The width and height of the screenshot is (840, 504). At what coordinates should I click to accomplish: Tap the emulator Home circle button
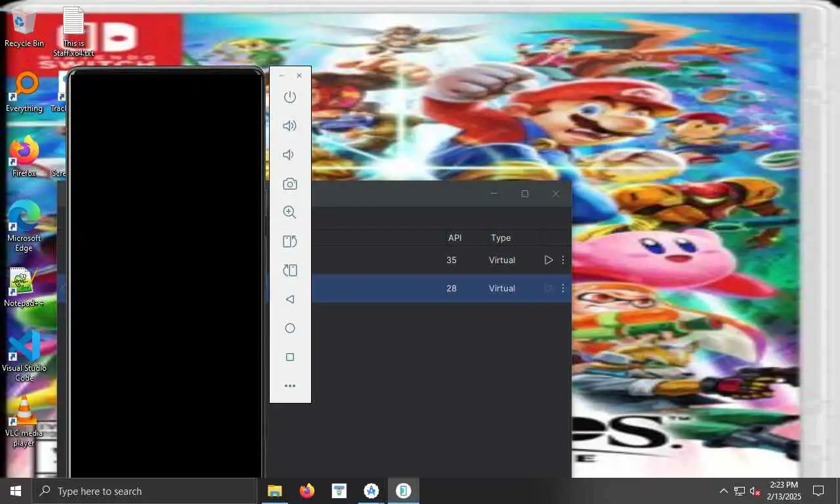click(290, 328)
